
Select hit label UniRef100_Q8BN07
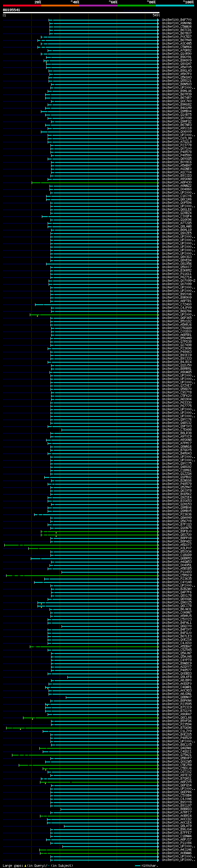pyautogui.click(x=176, y=697)
